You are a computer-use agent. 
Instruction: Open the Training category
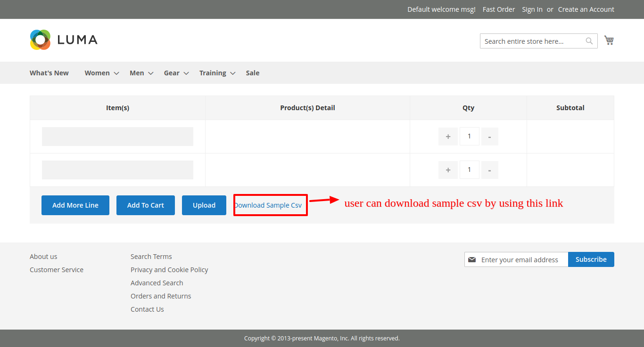click(x=213, y=73)
